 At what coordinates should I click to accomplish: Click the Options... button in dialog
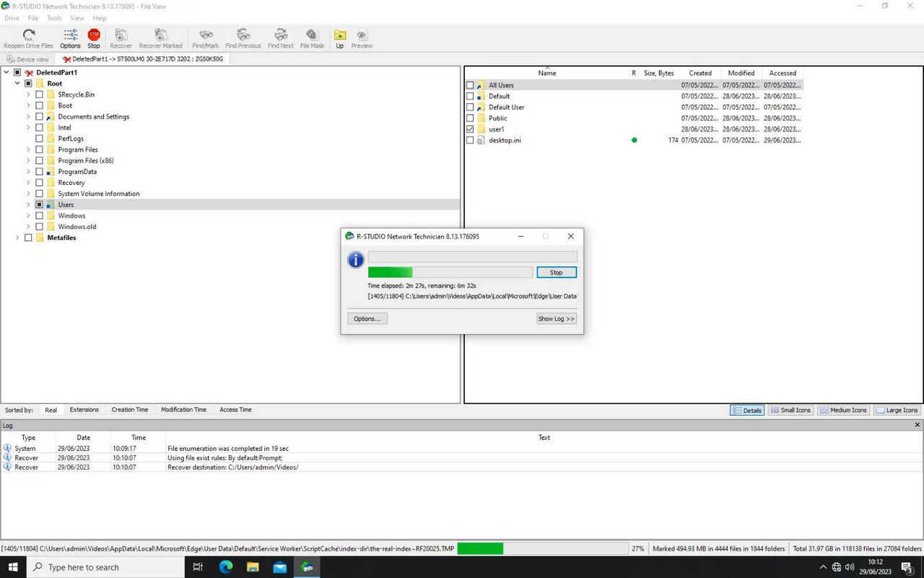[367, 319]
